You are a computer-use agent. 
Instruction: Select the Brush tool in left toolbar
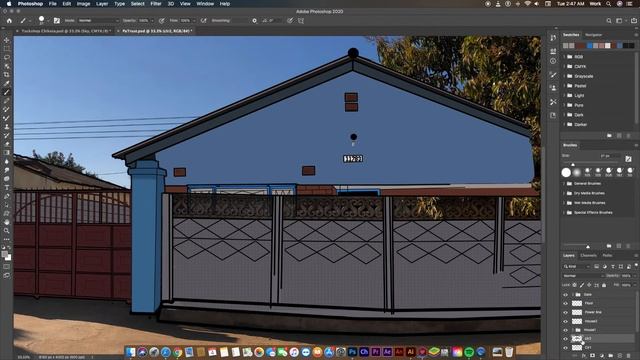click(x=7, y=92)
